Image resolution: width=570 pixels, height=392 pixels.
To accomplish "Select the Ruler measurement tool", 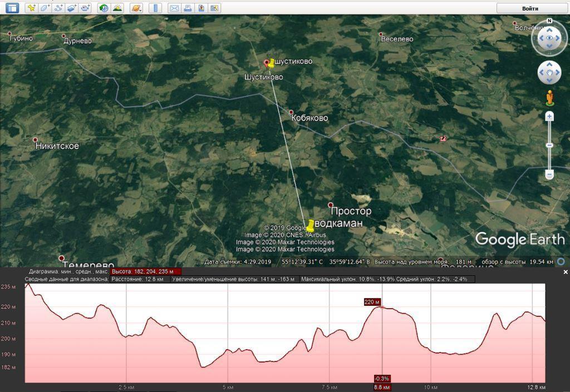I will pos(155,8).
